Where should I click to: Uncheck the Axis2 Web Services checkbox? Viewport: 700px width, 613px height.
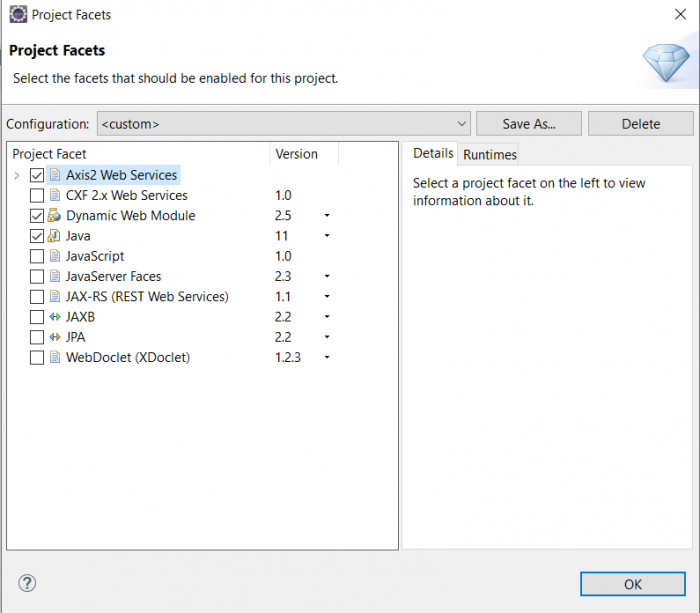[x=37, y=175]
